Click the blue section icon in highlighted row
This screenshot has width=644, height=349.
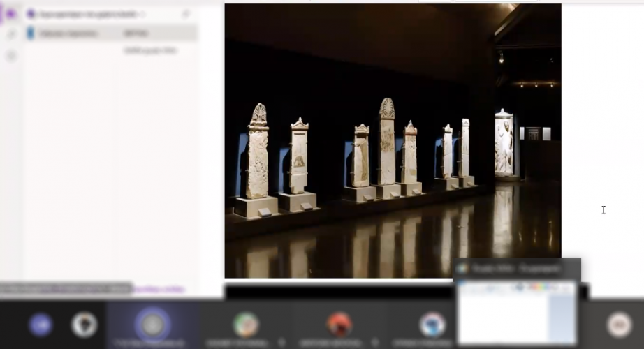tap(30, 33)
